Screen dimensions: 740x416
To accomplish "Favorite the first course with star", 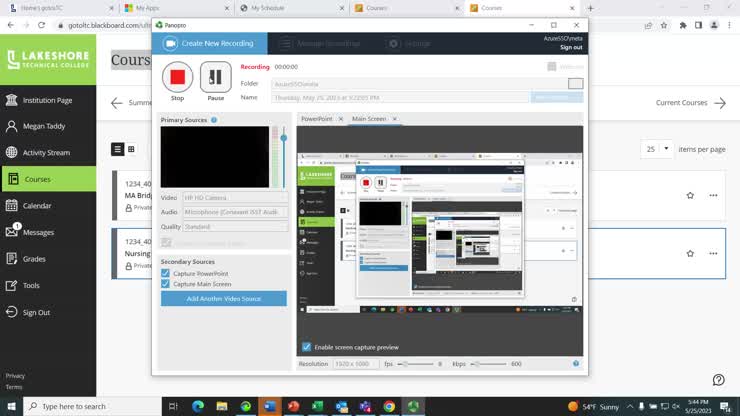I will [x=690, y=195].
